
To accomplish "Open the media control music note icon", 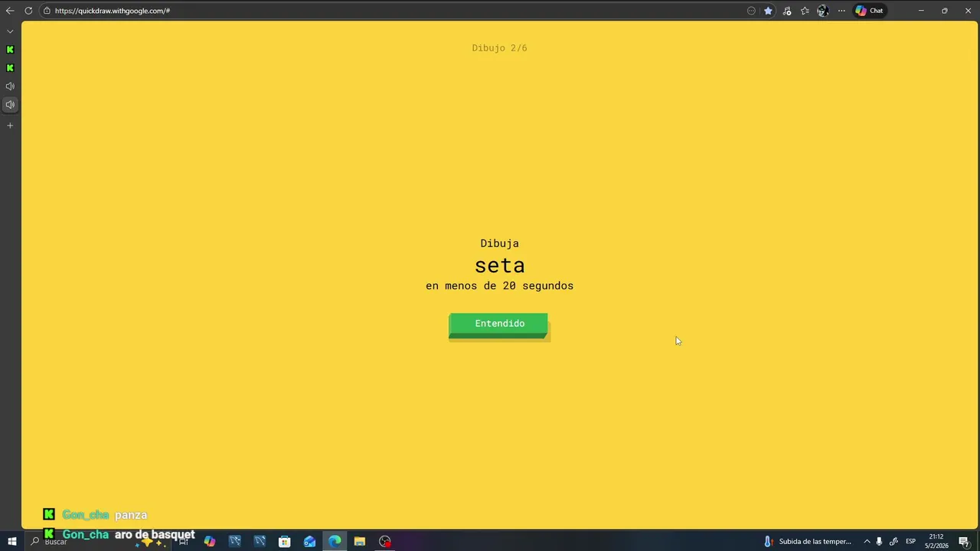I will (x=786, y=11).
